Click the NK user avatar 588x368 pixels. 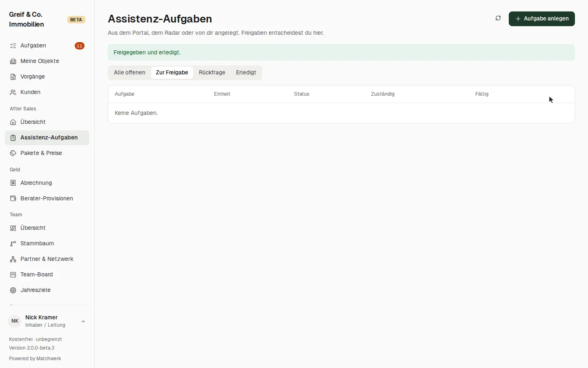pyautogui.click(x=15, y=321)
